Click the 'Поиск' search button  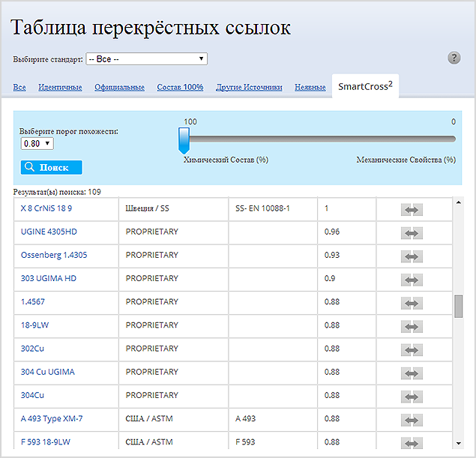pyautogui.click(x=51, y=167)
